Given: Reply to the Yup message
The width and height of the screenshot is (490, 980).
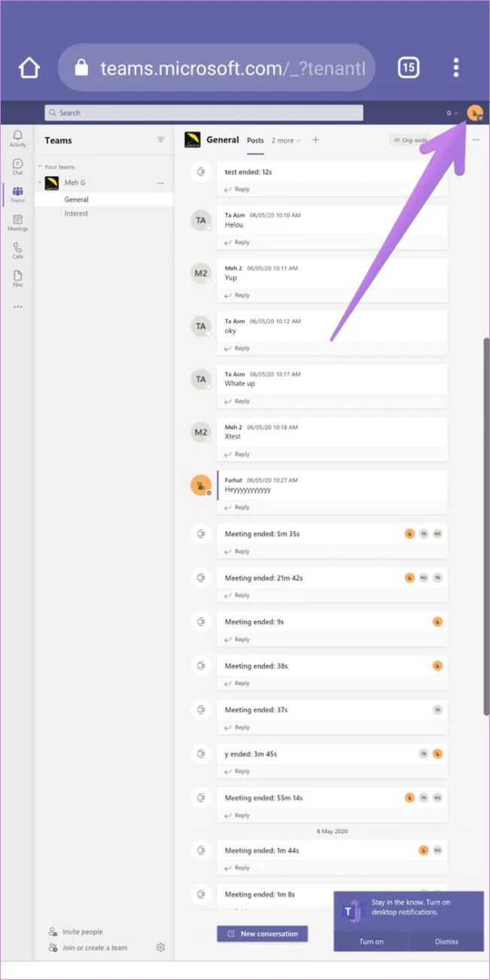Looking at the screenshot, I should click(x=237, y=295).
